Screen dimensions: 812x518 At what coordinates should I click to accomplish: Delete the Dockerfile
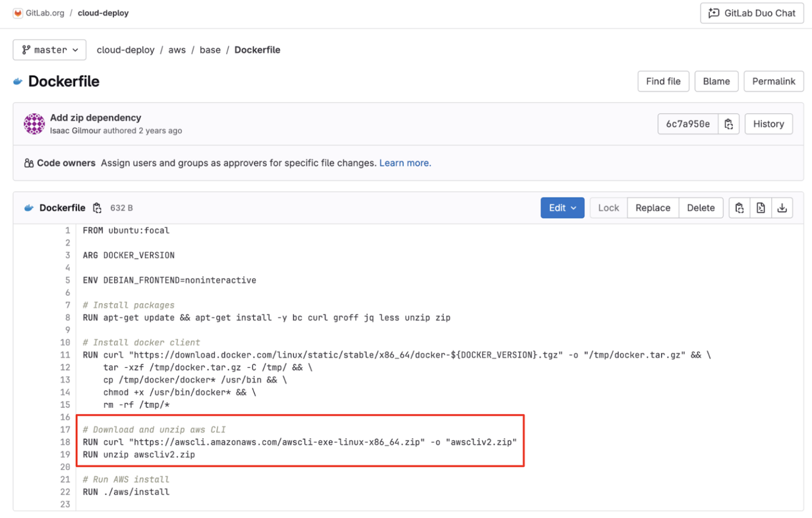click(700, 207)
